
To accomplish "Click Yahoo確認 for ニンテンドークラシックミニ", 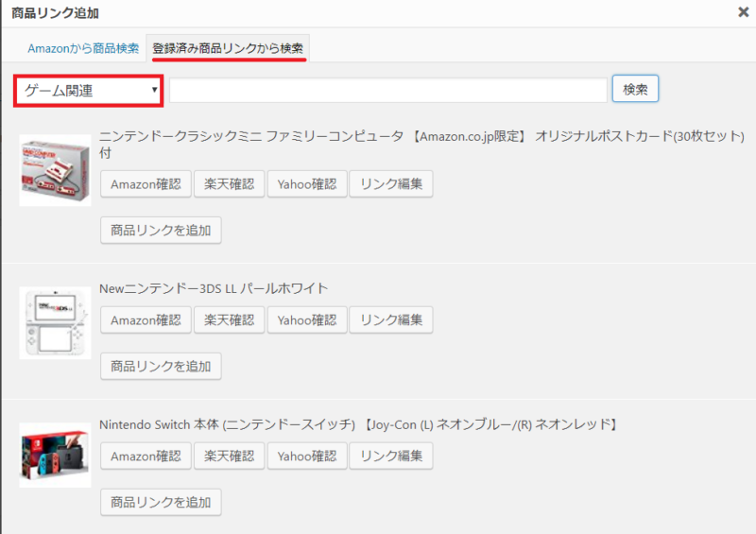I will coord(307,183).
